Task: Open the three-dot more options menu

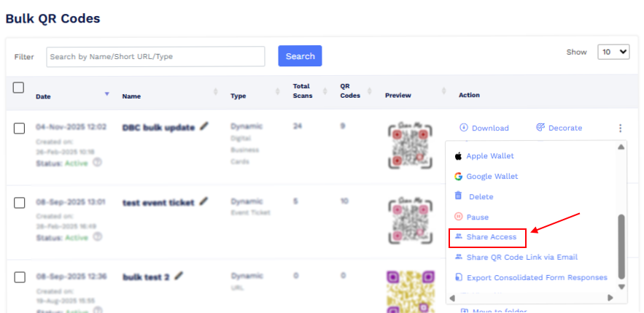Action: [620, 128]
